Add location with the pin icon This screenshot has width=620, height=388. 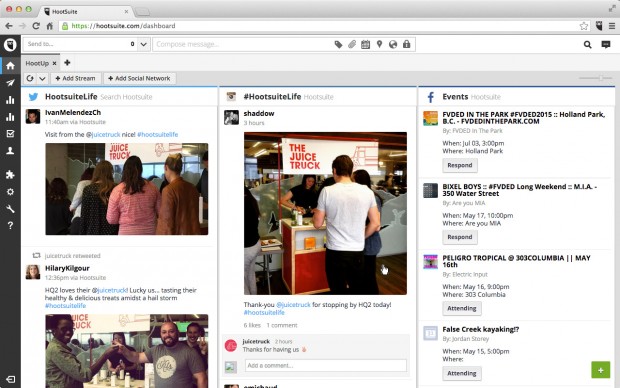coord(379,44)
